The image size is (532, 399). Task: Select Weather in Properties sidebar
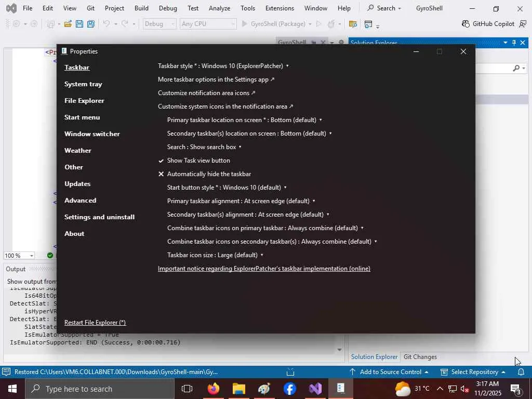coord(78,151)
